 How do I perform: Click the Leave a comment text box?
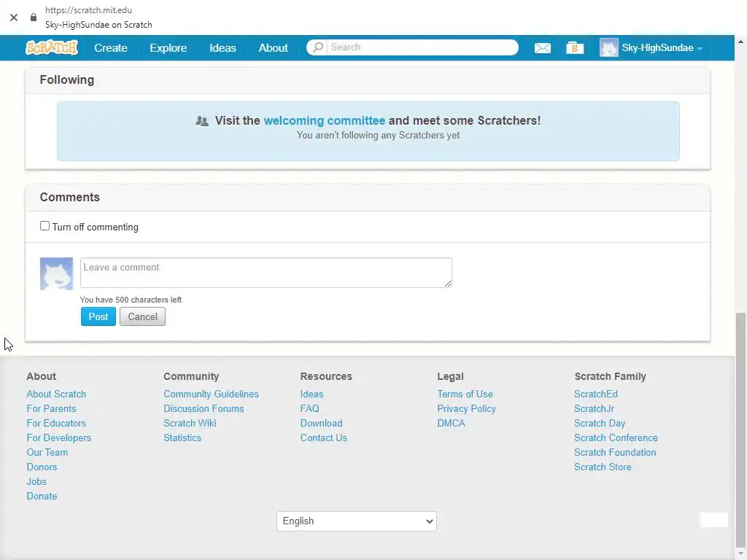[x=266, y=273]
